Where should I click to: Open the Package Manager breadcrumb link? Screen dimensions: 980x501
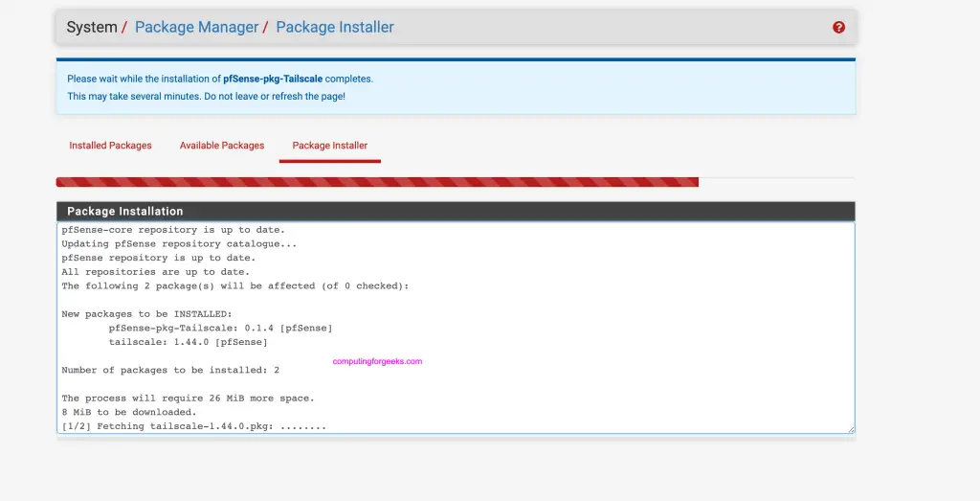pyautogui.click(x=196, y=27)
